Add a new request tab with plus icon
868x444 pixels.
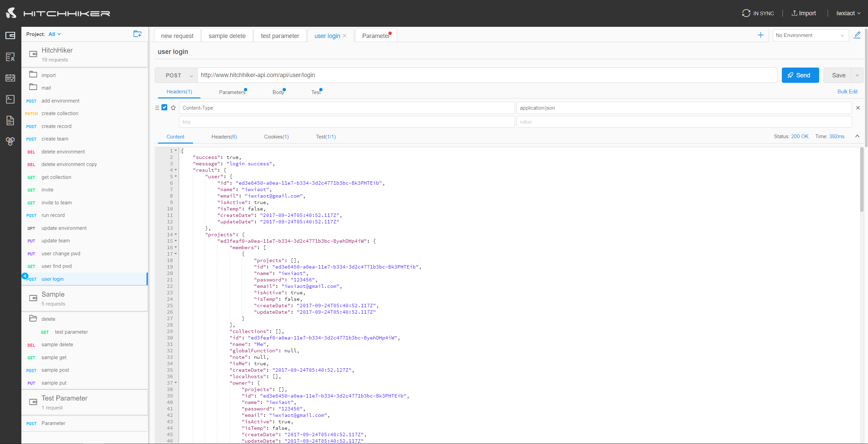tap(761, 35)
